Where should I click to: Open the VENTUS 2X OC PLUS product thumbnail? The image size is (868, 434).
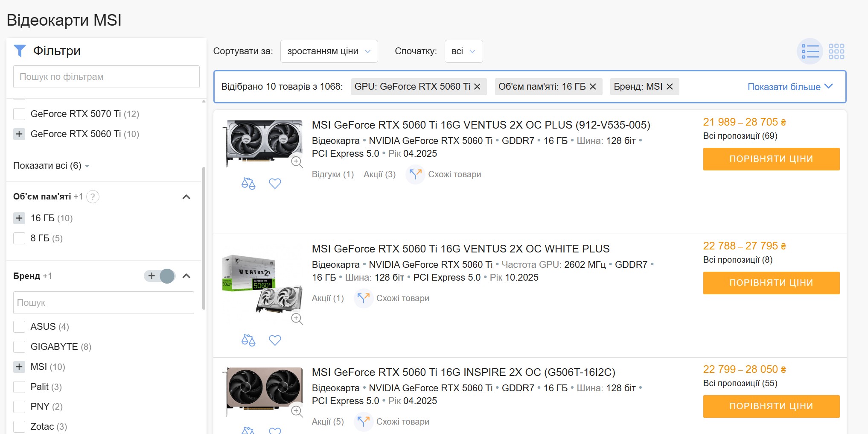[x=264, y=144]
